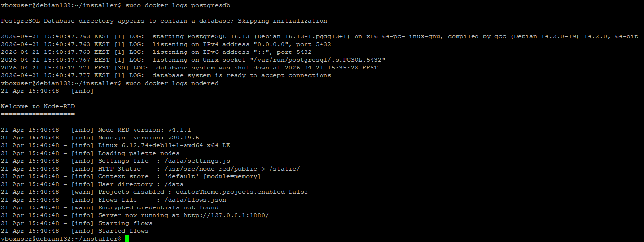Screen dimensions: 644x242
Task: Click the "Welcome to Node-RED" heading text
Action: point(38,106)
